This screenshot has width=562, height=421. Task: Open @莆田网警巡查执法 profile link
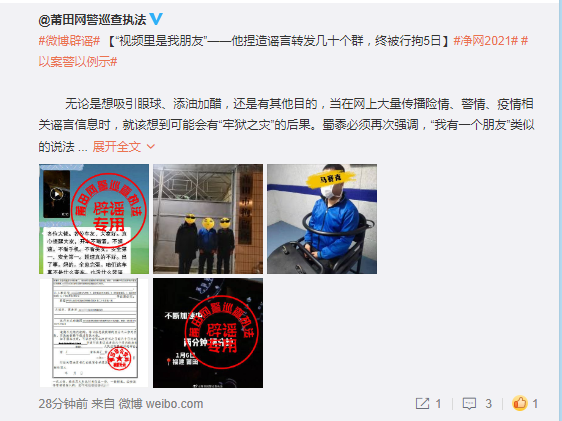click(x=92, y=20)
